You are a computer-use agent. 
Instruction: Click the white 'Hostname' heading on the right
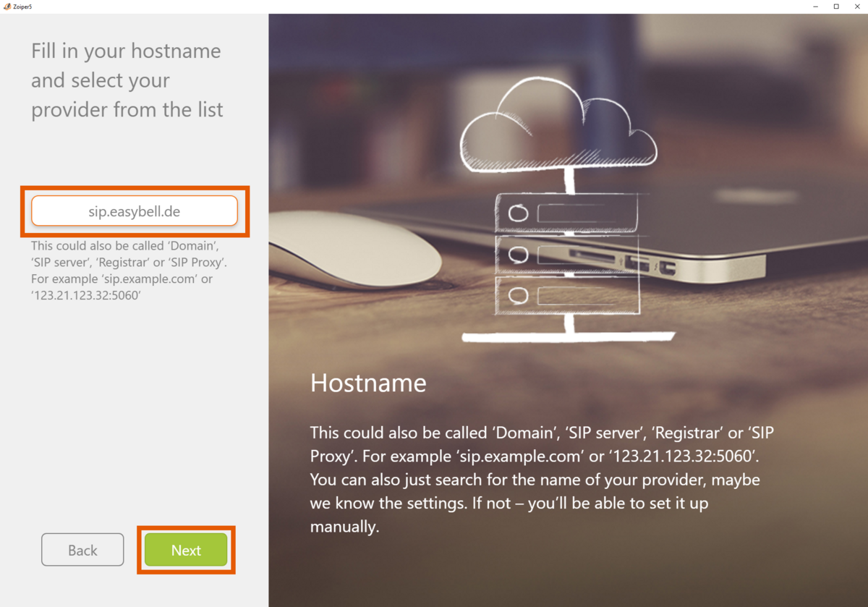point(368,383)
